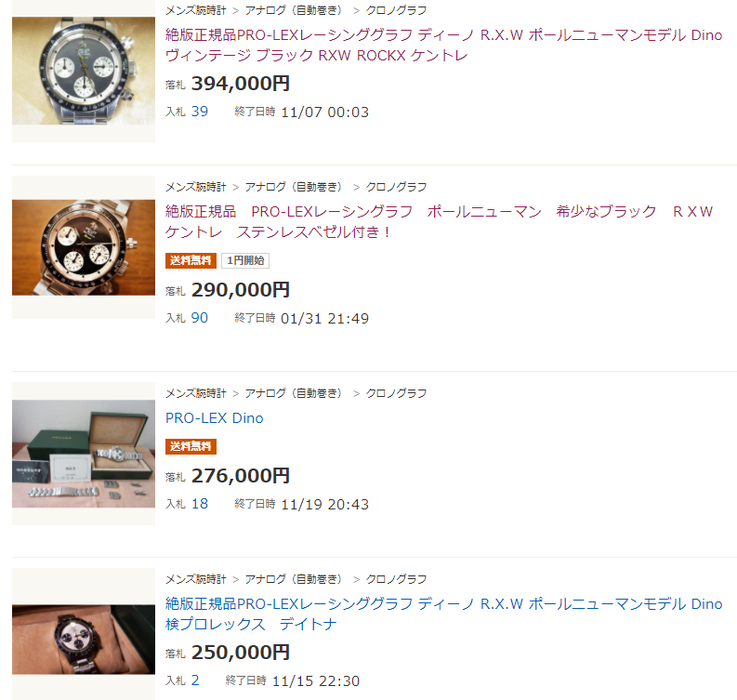737x700 pixels.
Task: Open the 250,000円 watch thumbnail in case
Action: [x=84, y=640]
